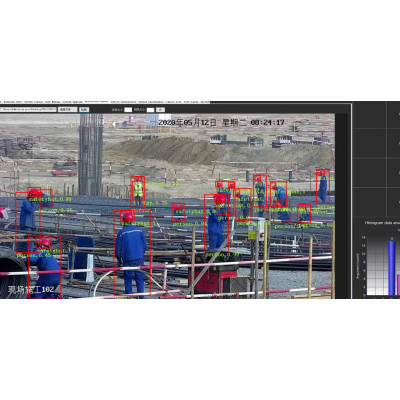Select the magenta histogram bar
This screenshot has height=400, width=400.
coord(398,285)
